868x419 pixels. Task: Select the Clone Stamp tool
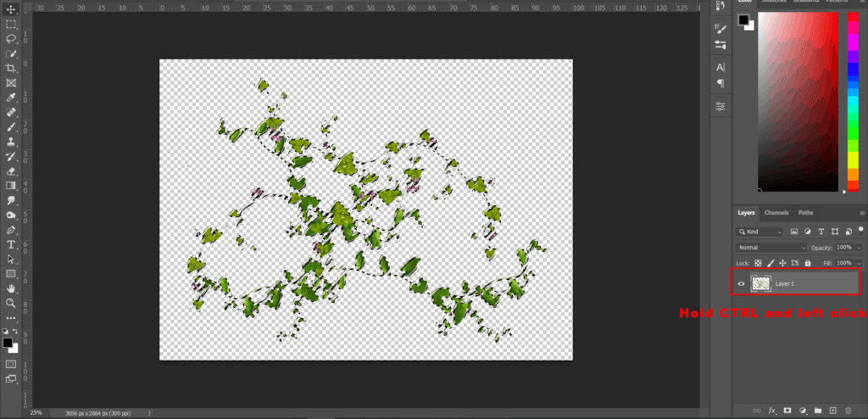(x=10, y=142)
